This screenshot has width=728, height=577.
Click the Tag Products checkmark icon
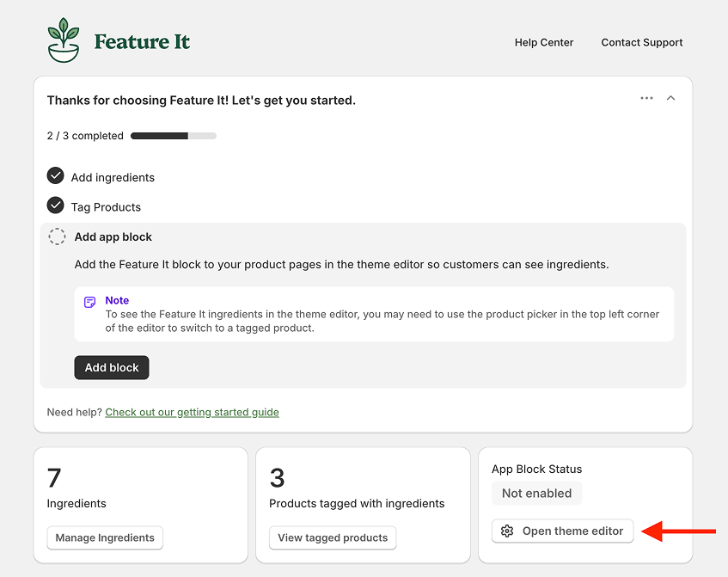[x=56, y=206]
